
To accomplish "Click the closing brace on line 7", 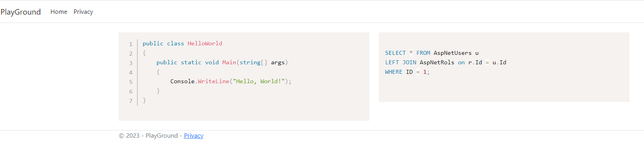I will (144, 100).
